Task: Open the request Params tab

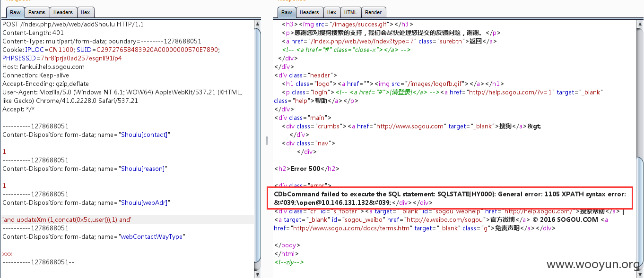Action: 37,12
